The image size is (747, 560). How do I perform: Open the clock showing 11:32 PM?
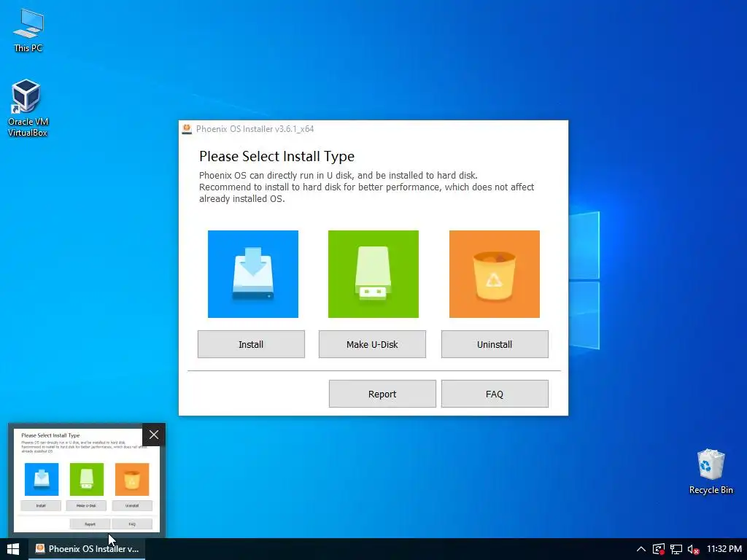pyautogui.click(x=724, y=549)
